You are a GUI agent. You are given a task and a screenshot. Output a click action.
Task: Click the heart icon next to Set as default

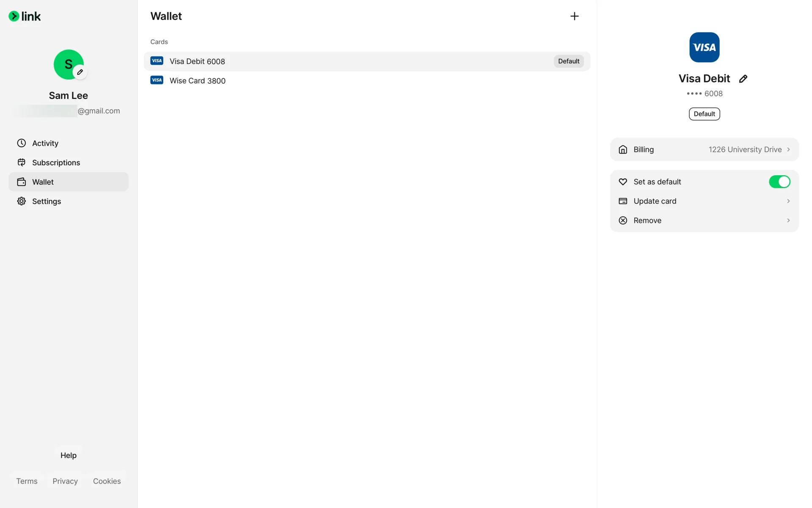[623, 182]
